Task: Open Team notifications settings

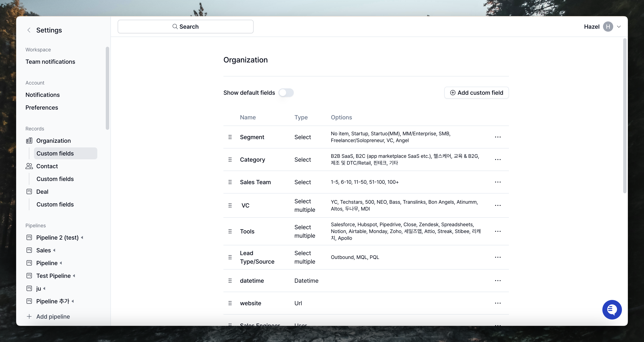Action: click(50, 62)
